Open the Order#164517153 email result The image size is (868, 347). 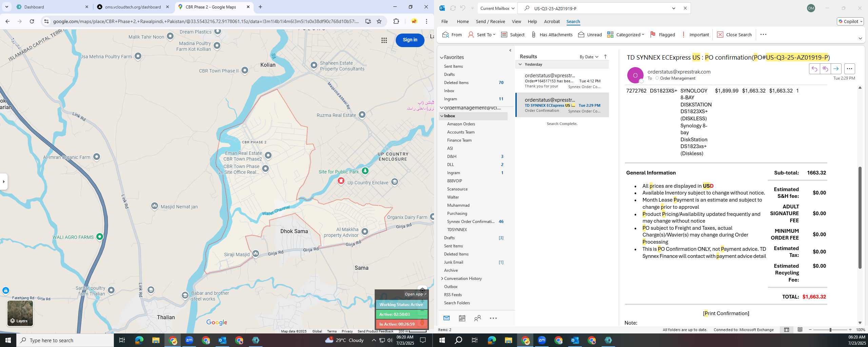pyautogui.click(x=562, y=81)
